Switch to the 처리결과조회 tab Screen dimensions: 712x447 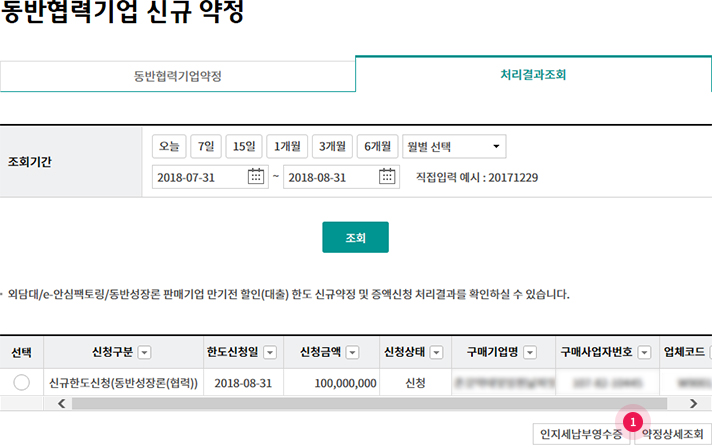(x=533, y=75)
